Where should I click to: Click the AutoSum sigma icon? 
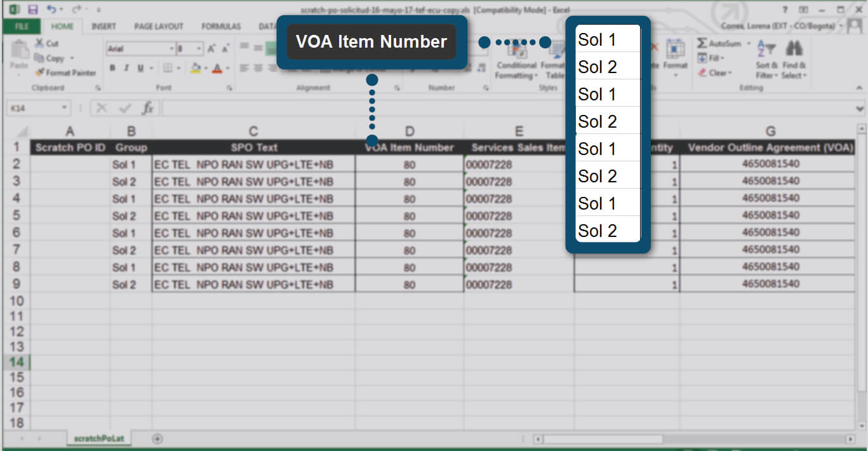click(702, 43)
